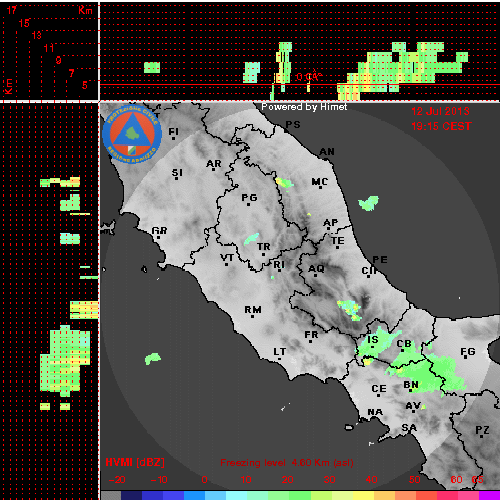This screenshot has width=500, height=500.
Task: Click the Protezione Civile Regione Abruzzo logo
Action: [x=132, y=134]
